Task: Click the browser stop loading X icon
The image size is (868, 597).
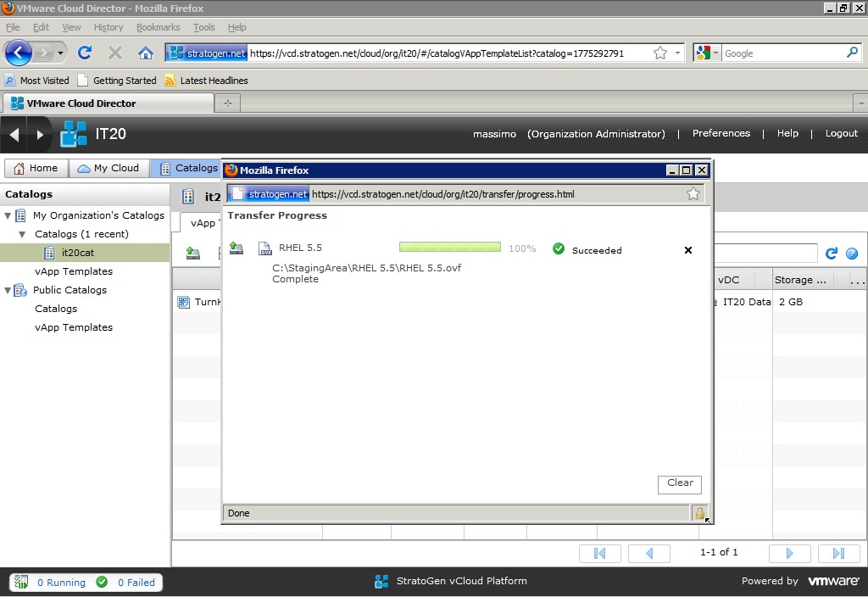Action: 115,53
